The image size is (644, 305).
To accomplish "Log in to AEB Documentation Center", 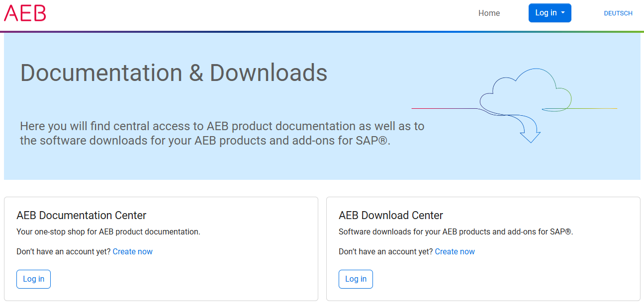I will (33, 279).
